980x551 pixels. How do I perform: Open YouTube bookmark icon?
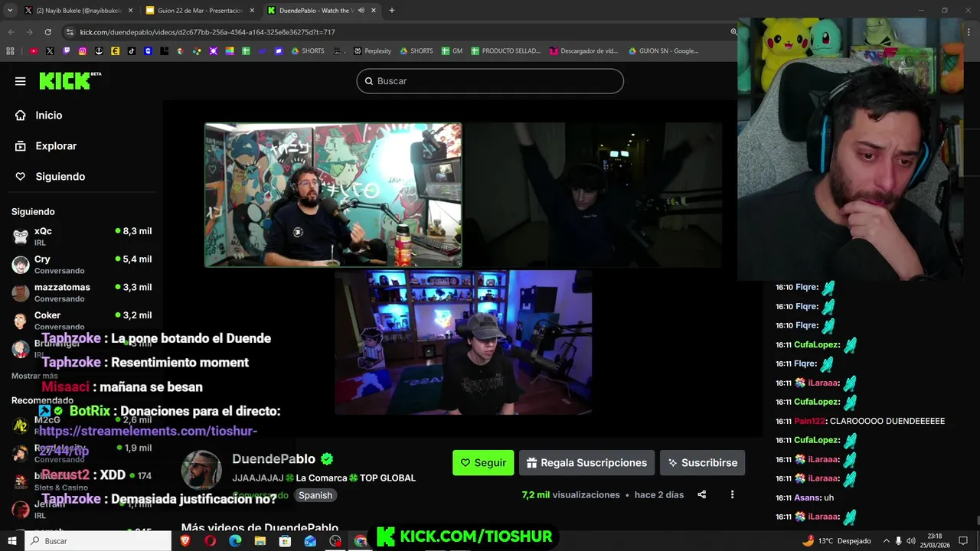[x=34, y=51]
